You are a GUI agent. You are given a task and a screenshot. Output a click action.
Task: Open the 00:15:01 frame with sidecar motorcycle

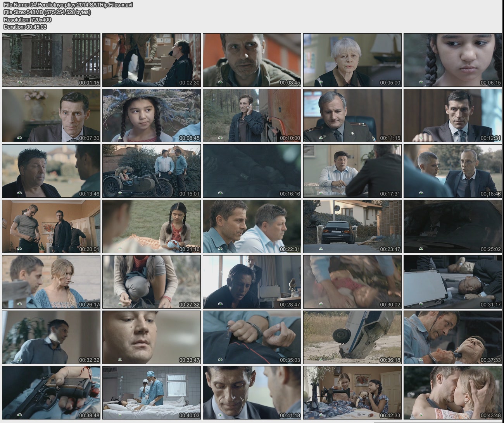(x=152, y=171)
